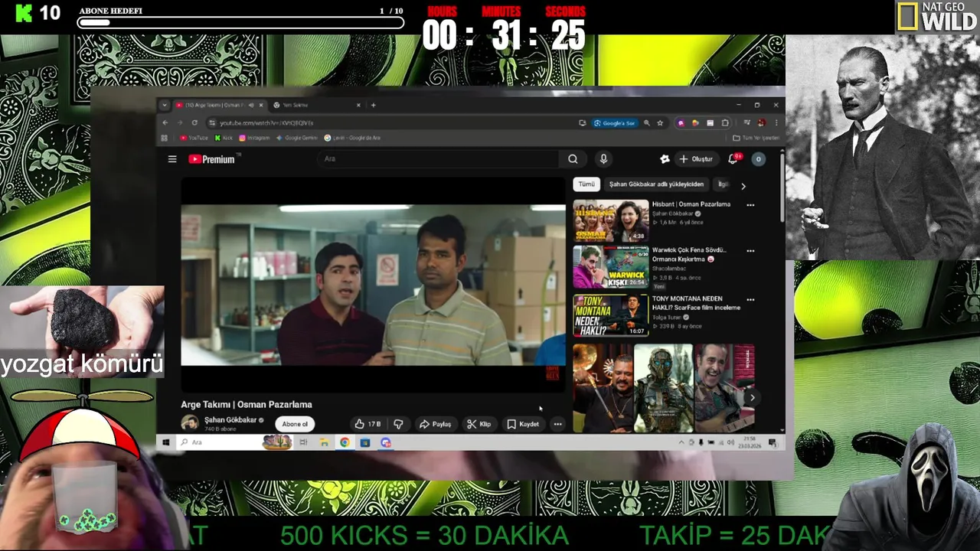Open the Google Gemini bookmark

tap(297, 138)
